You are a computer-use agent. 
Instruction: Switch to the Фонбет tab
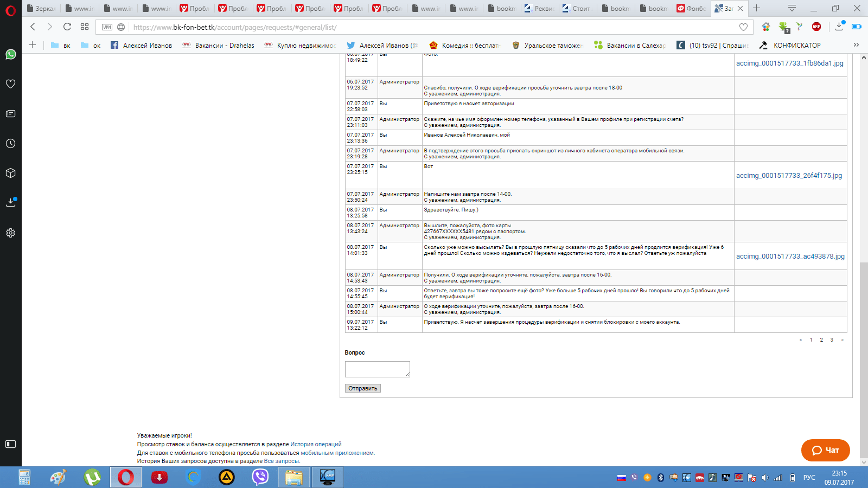691,8
